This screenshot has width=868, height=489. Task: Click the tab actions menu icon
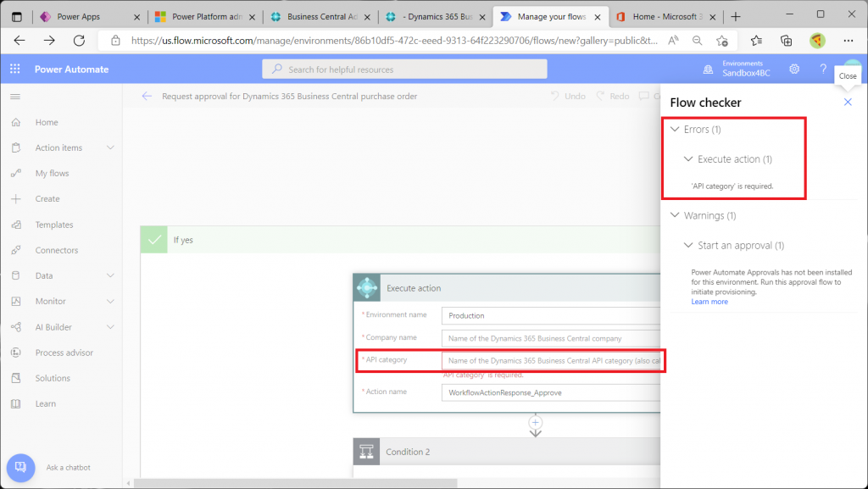17,17
